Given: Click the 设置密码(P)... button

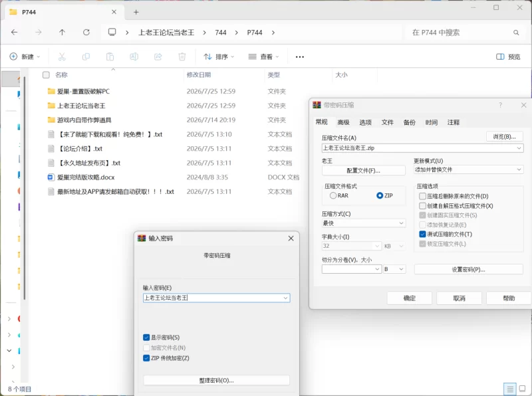Looking at the screenshot, I should [468, 270].
